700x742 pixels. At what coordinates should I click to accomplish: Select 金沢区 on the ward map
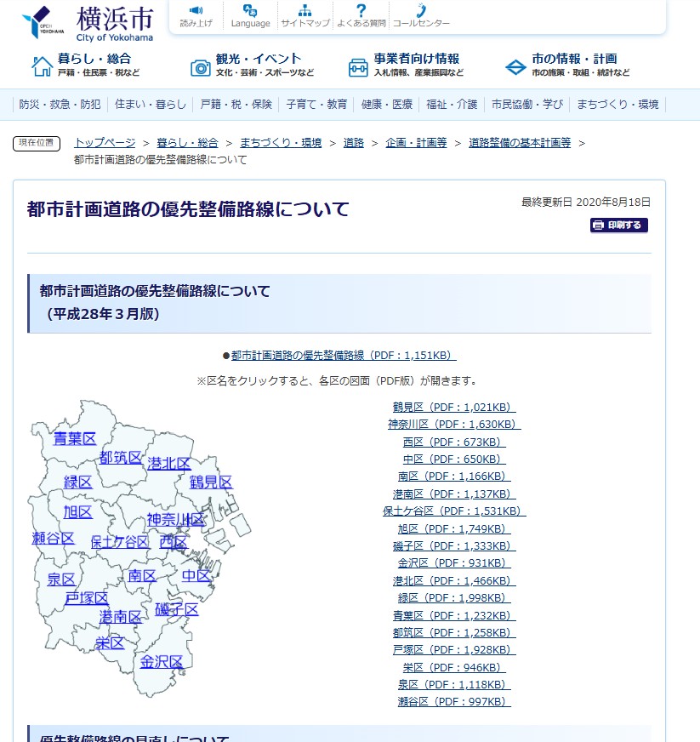pyautogui.click(x=162, y=662)
